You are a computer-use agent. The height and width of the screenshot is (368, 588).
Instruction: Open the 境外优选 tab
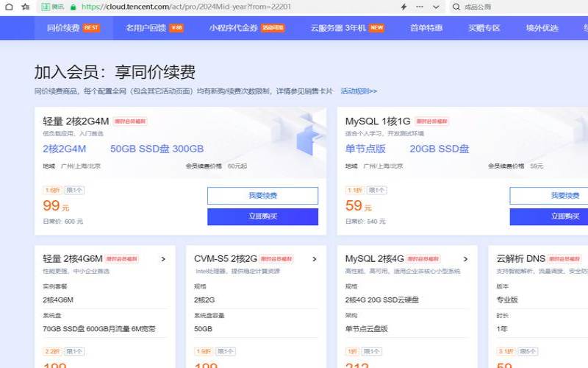tap(542, 28)
